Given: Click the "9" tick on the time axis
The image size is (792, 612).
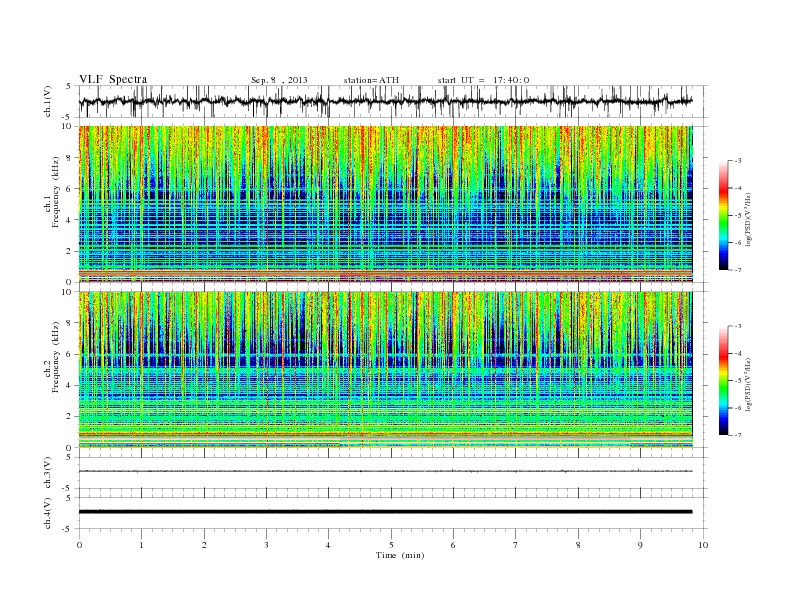Looking at the screenshot, I should pos(640,545).
